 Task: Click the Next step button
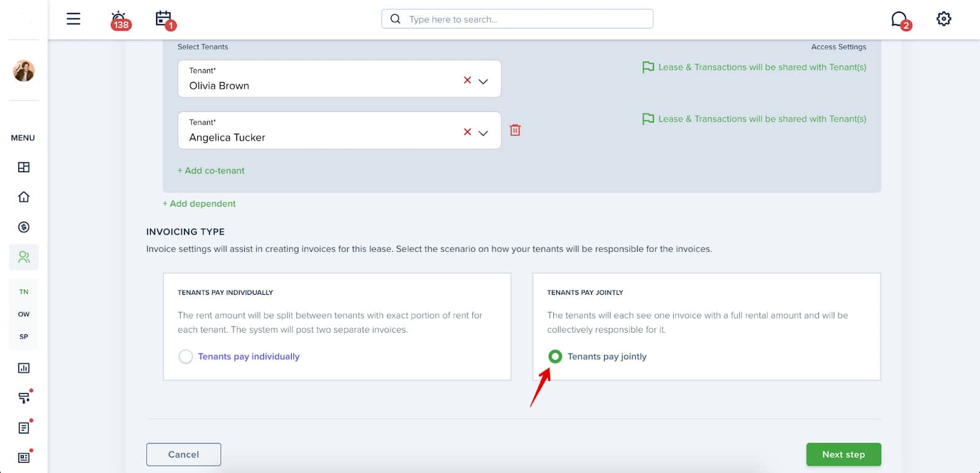pos(843,455)
